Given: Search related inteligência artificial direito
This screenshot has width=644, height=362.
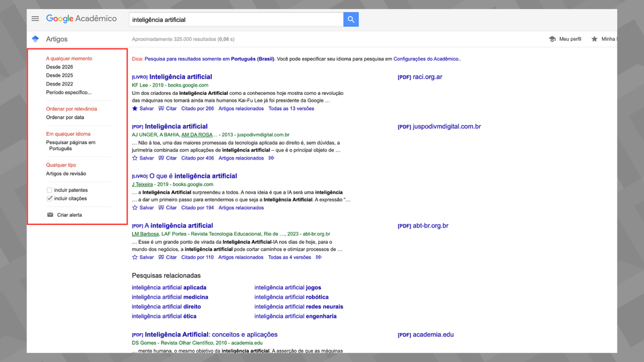Looking at the screenshot, I should [166, 307].
